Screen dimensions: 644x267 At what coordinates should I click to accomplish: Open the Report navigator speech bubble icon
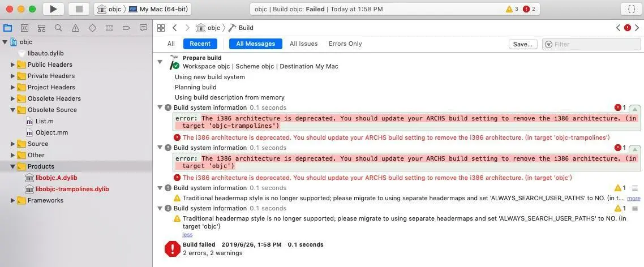tap(143, 28)
